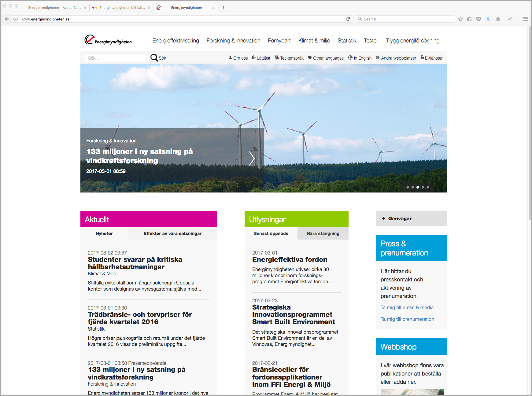The image size is (532, 396).
Task: Switch site to In English
Action: (x=360, y=58)
